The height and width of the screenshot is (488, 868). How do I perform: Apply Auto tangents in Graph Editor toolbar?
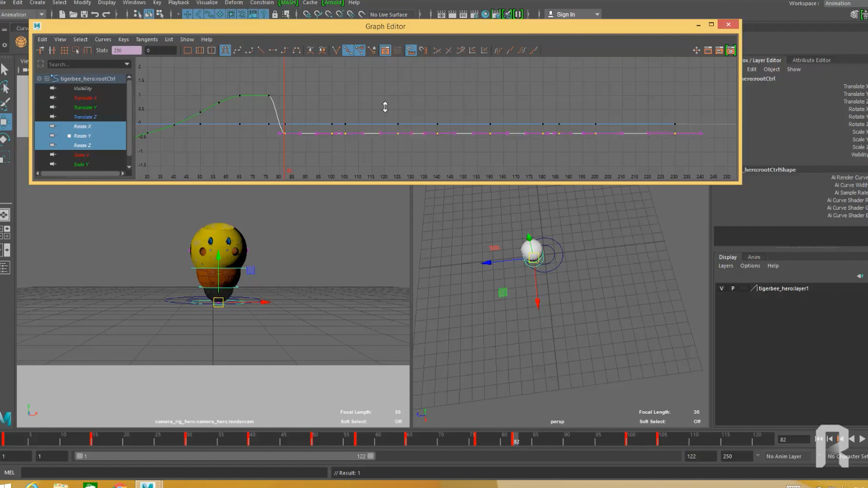[x=225, y=51]
